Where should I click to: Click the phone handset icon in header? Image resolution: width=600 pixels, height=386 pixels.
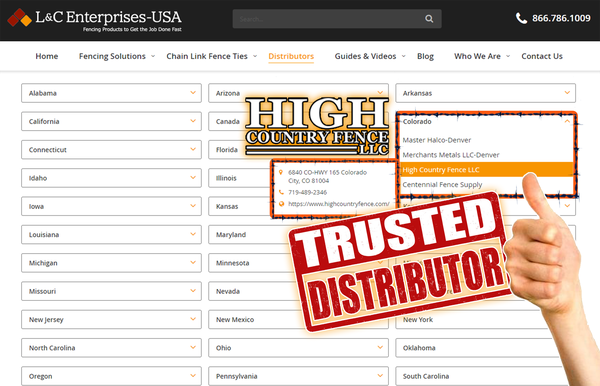521,18
